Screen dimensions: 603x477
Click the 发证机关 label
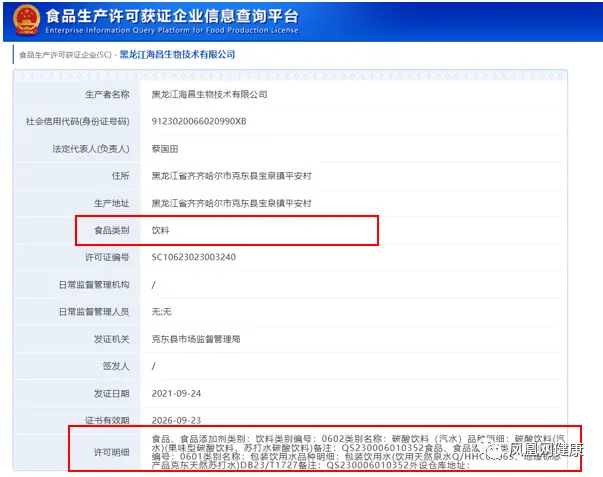[x=112, y=339]
